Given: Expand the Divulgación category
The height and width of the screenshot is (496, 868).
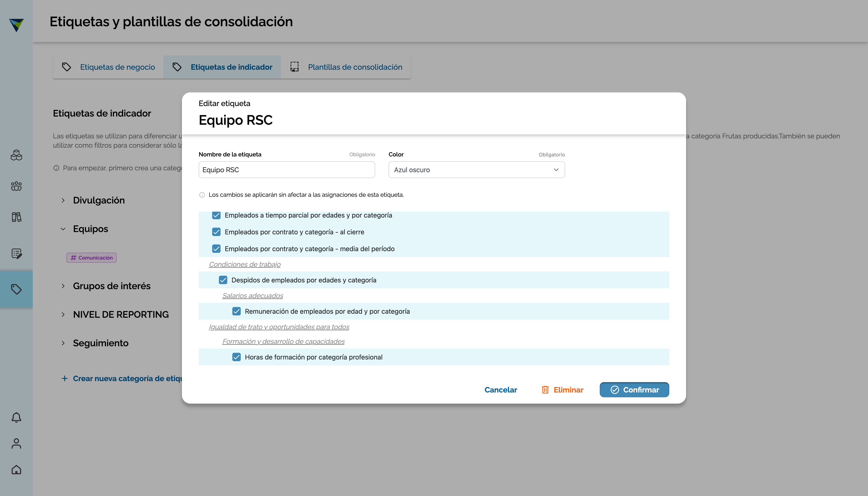Looking at the screenshot, I should [x=63, y=200].
